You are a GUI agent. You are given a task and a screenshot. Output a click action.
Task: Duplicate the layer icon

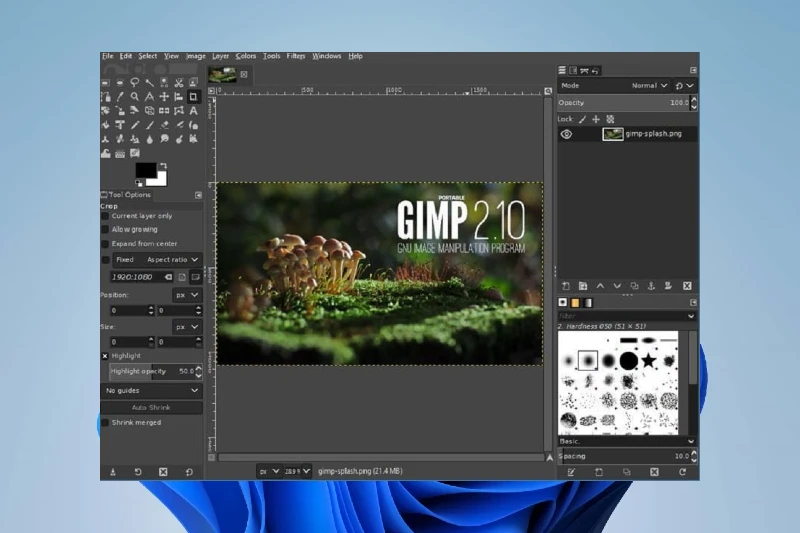(634, 286)
